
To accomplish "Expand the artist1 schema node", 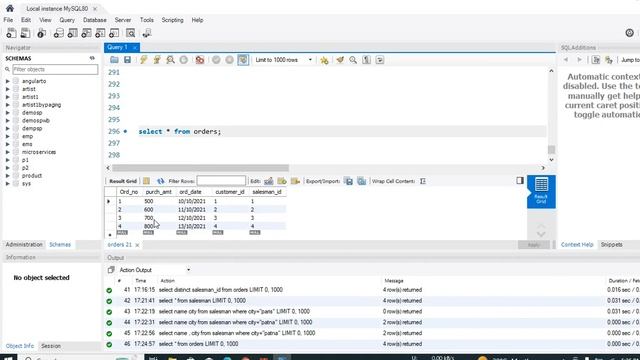I will (x=7, y=97).
